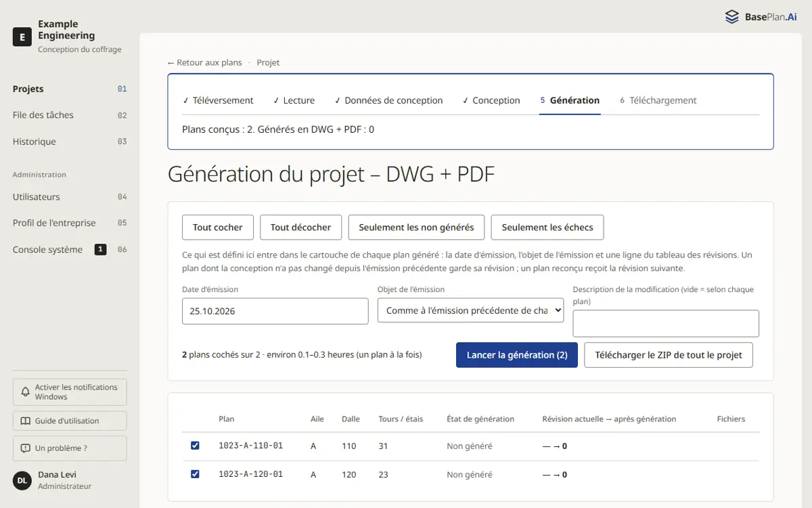This screenshot has height=508, width=812.
Task: Click Révision actuelle → après génération header
Action: [x=609, y=419]
